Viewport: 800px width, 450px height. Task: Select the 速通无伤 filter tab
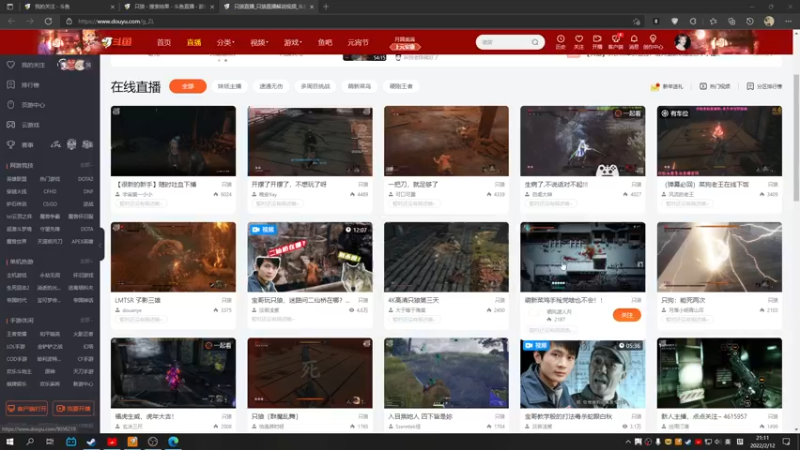click(271, 86)
